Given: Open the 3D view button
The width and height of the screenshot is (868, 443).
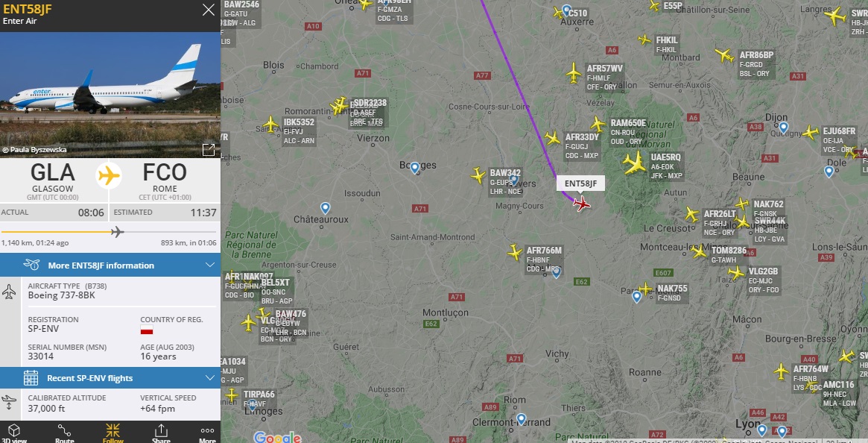Looking at the screenshot, I should point(14,433).
